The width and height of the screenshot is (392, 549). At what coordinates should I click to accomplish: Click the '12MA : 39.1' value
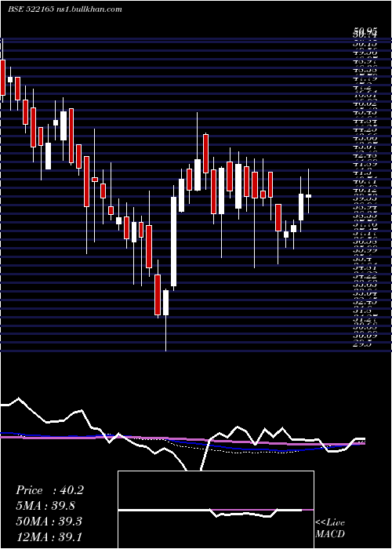pyautogui.click(x=49, y=536)
